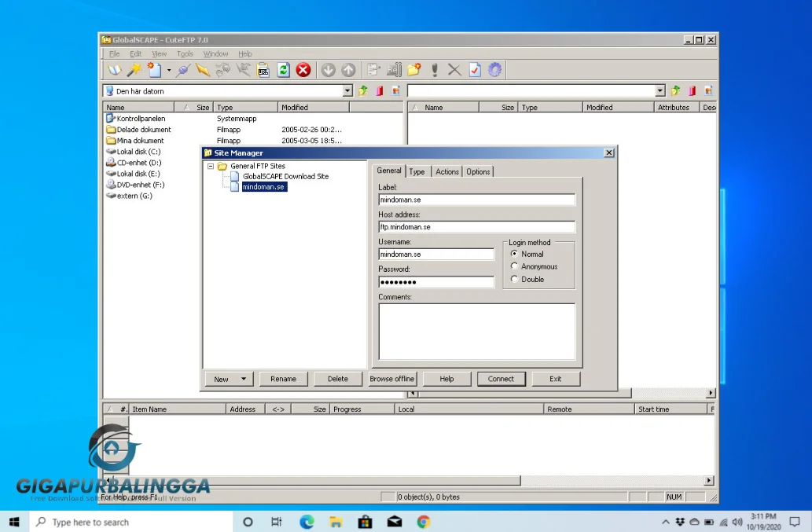Open the File menu

point(115,53)
